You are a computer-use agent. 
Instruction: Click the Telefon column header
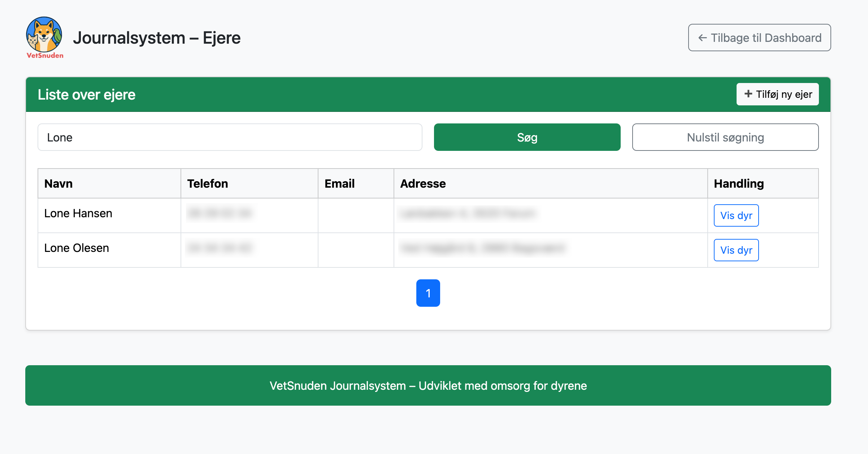click(249, 183)
